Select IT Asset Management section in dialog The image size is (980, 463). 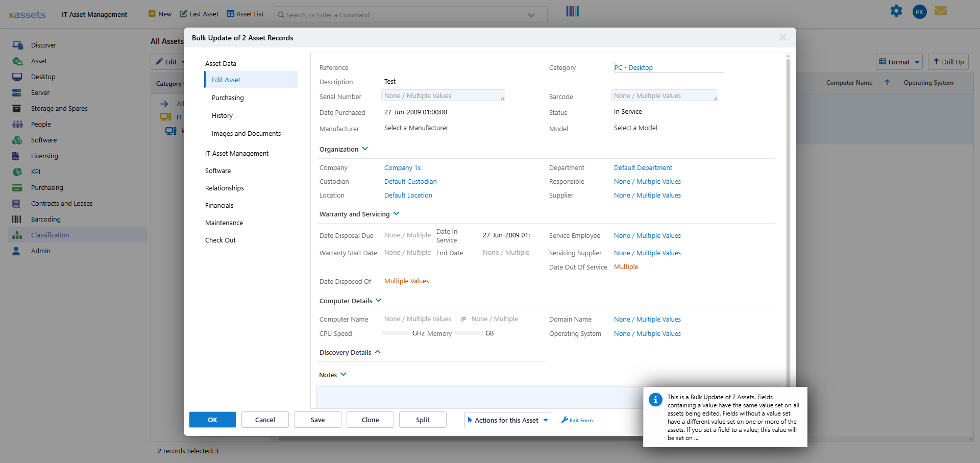click(237, 153)
